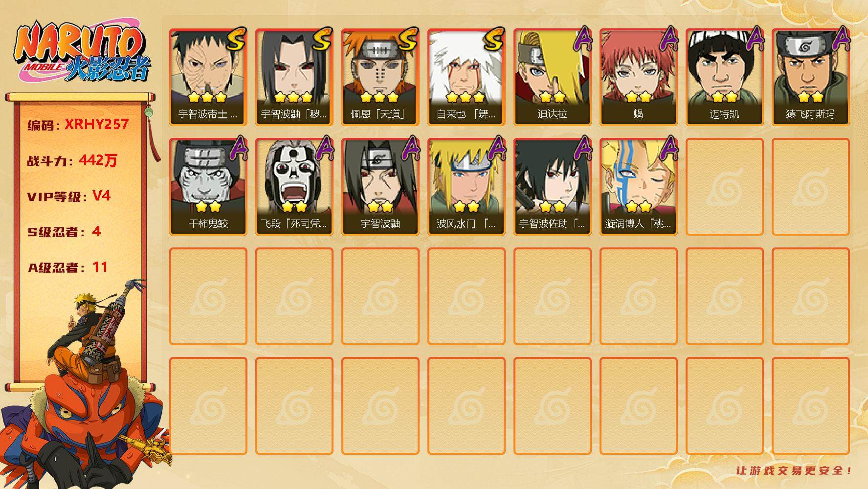Viewport: 868px width, 489px height.
Task: Select the 干柿鬼鲛 ninja card
Action: (208, 187)
